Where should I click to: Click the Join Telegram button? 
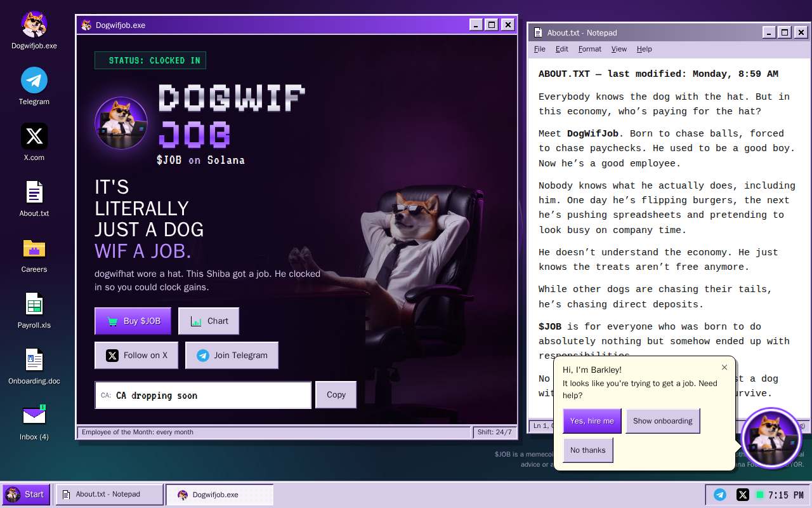[232, 356]
